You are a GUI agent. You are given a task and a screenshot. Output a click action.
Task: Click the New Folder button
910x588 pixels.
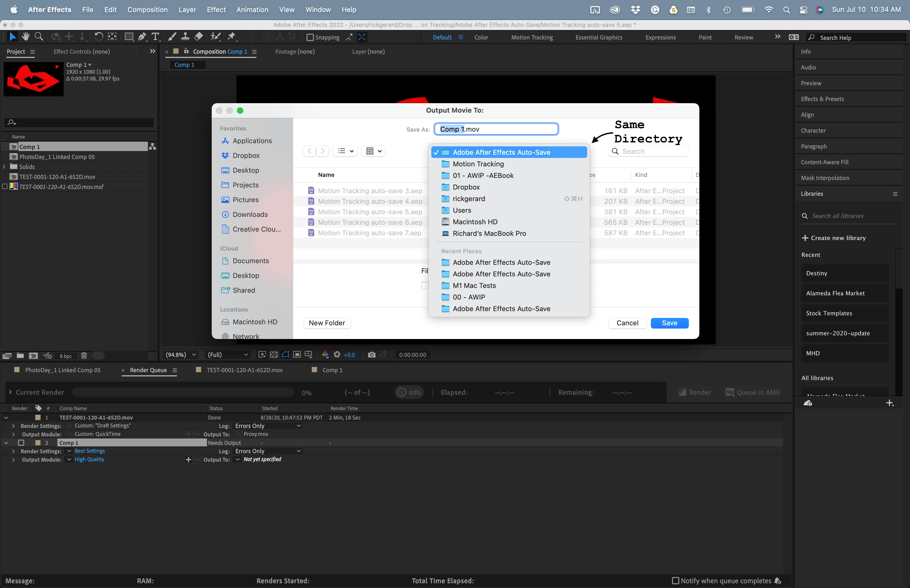(x=327, y=323)
